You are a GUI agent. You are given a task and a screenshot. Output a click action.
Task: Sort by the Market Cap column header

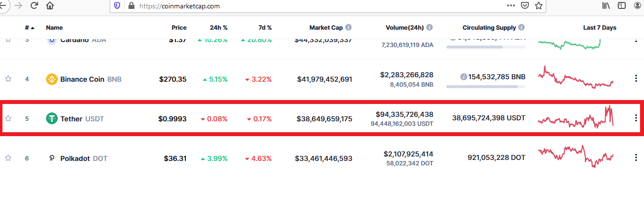326,28
